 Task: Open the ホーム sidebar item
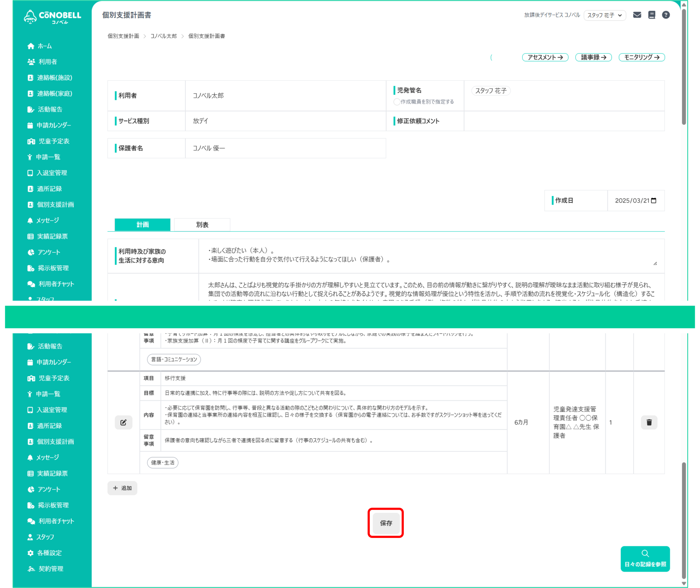pyautogui.click(x=39, y=46)
